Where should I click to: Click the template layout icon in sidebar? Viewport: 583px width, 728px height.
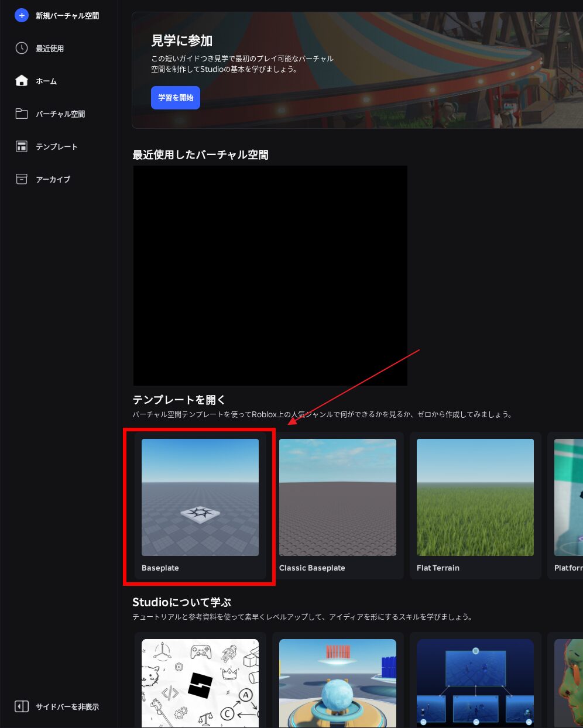point(22,146)
